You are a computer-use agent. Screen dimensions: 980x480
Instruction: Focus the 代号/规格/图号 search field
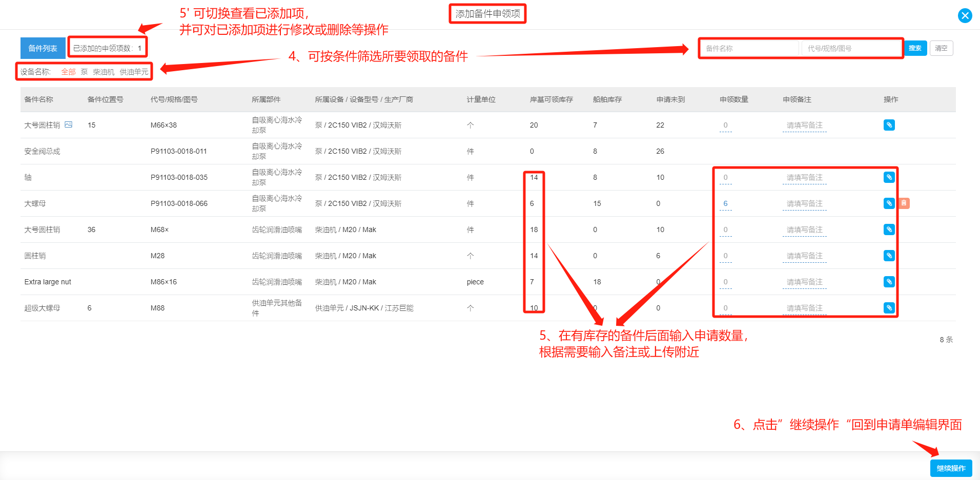click(x=851, y=48)
